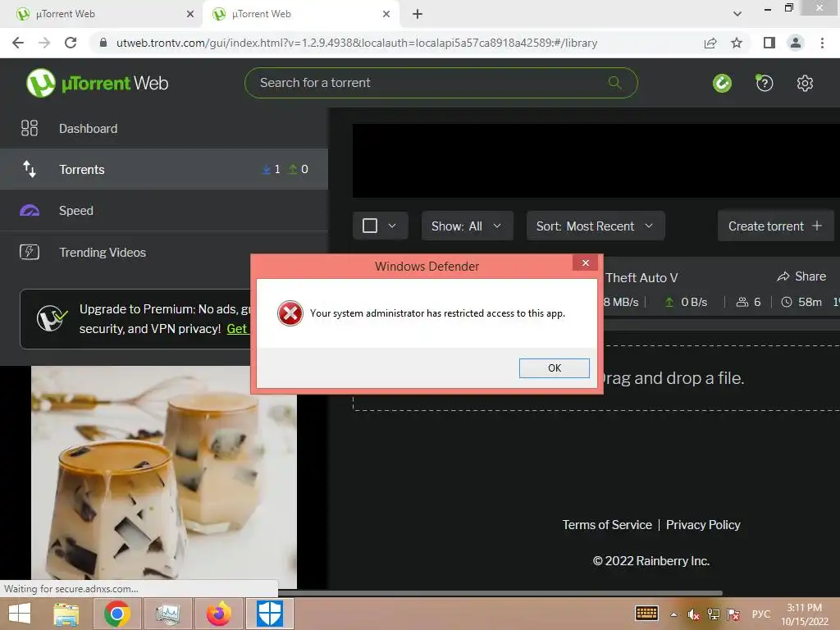Open the Privacy Policy link

703,524
